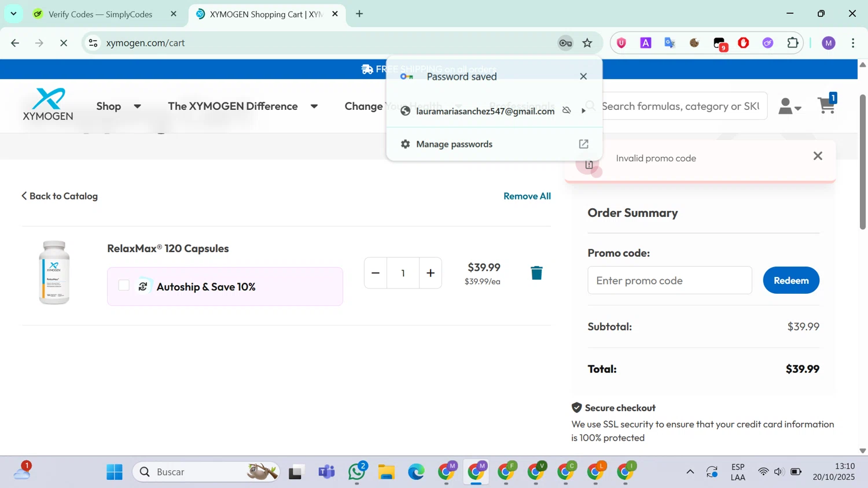Close the SimplyCodes tab
Viewport: 868px width, 488px height.
point(174,14)
